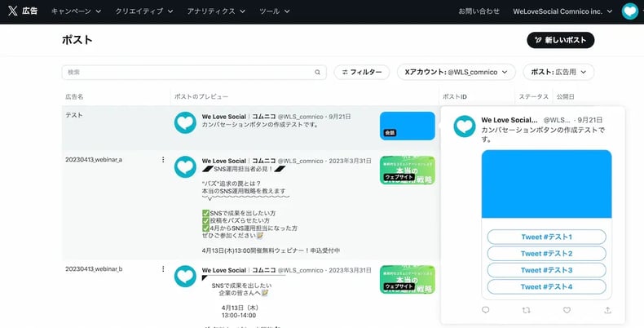Open the ツール menu

275,11
